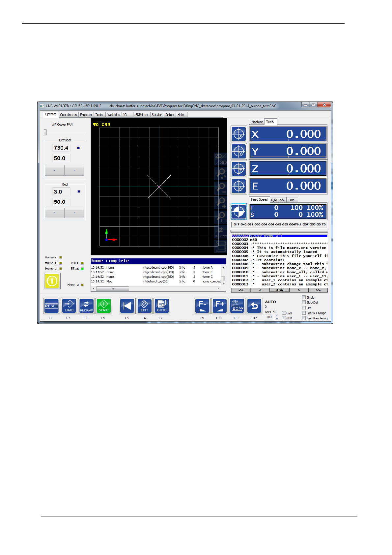The image size is (392, 555).
Task: Click the rewind-to-start F5 icon
Action: coord(127,306)
